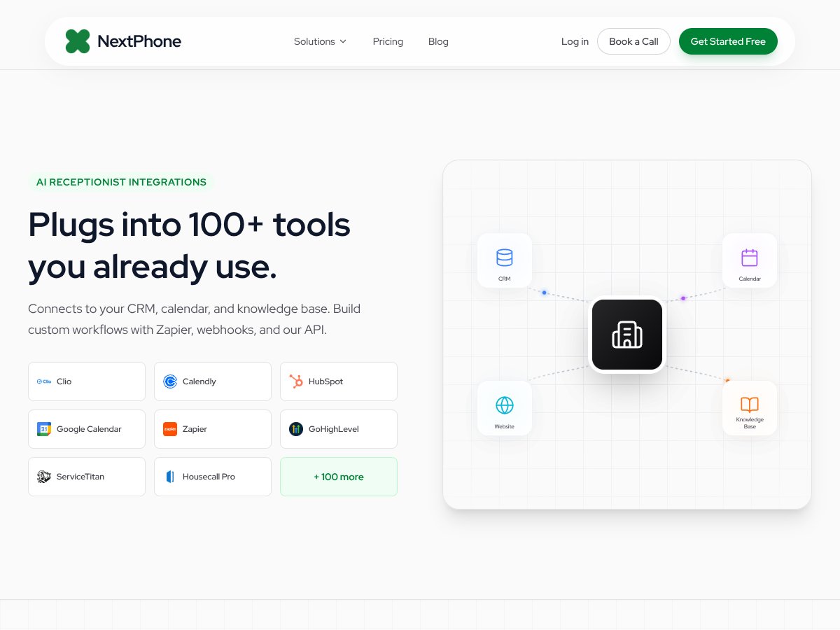Click the Book a Call button
This screenshot has height=630, width=840.
pos(633,41)
